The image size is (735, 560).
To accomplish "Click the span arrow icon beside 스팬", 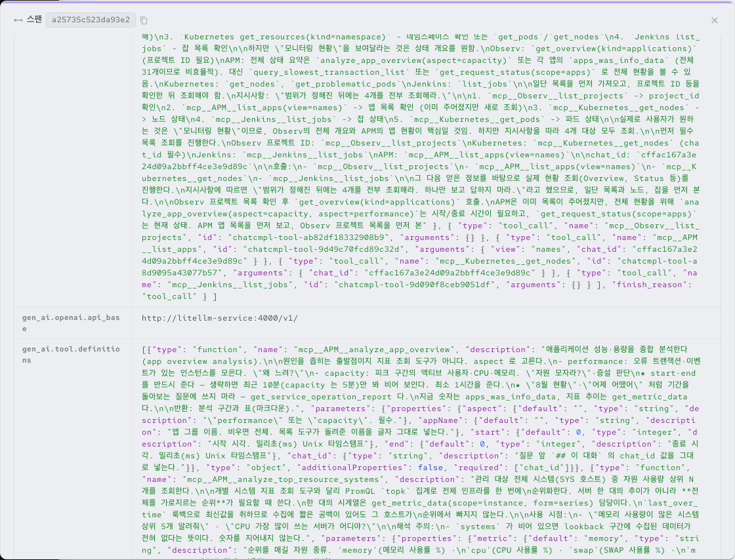I will [18, 20].
